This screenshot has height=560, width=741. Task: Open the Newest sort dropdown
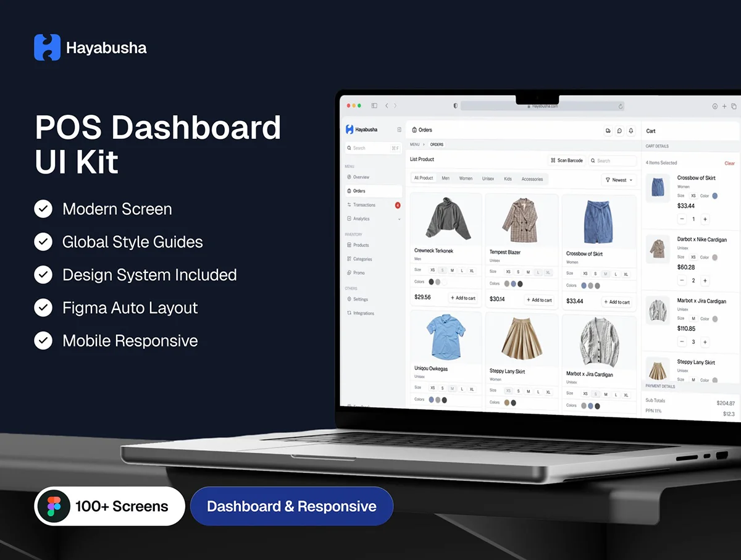pos(619,180)
